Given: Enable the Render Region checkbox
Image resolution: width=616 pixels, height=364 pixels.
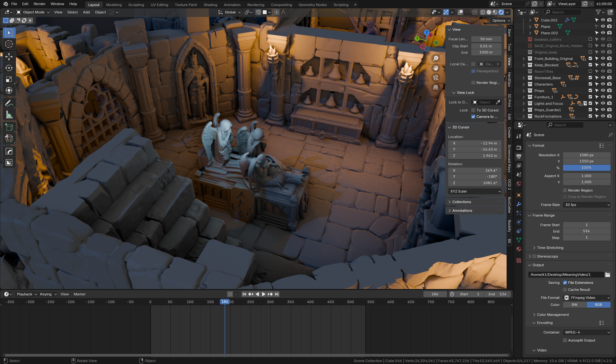Looking at the screenshot, I should click(565, 190).
